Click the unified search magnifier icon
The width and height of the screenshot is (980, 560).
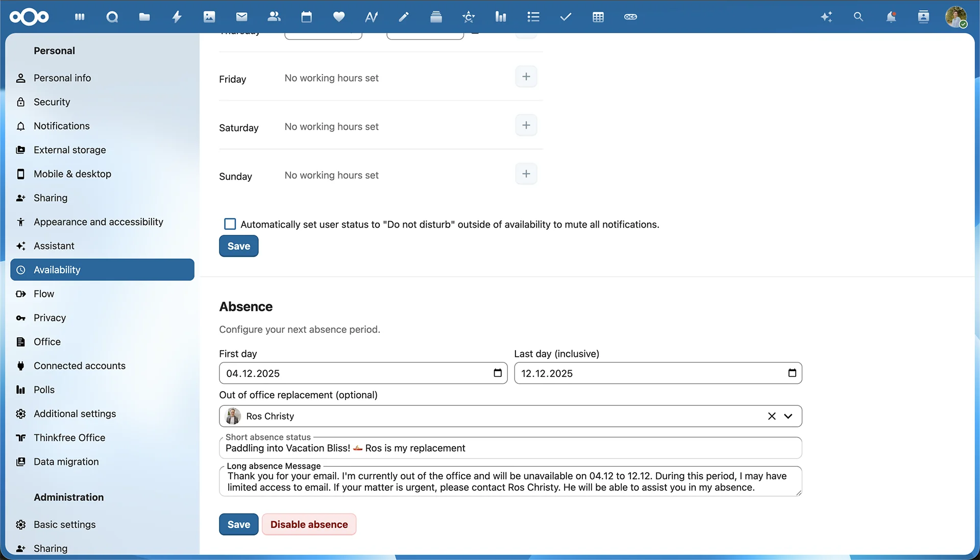pyautogui.click(x=858, y=17)
